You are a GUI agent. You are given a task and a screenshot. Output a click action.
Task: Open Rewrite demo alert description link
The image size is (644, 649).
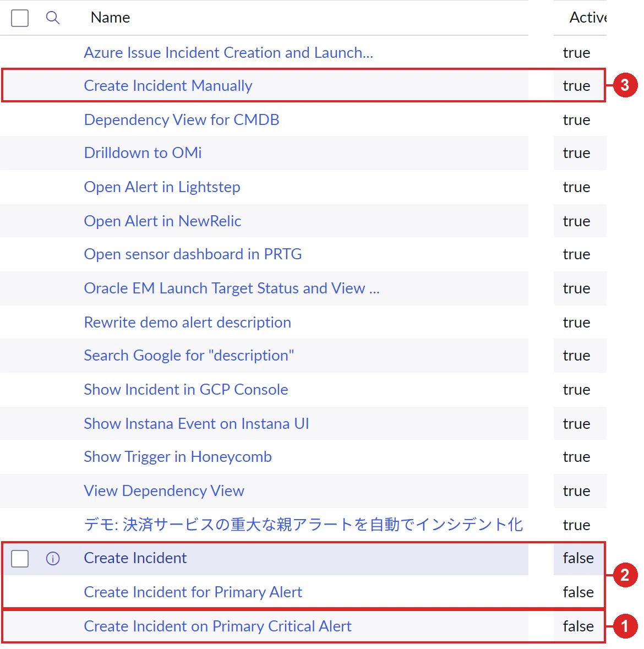pyautogui.click(x=188, y=323)
